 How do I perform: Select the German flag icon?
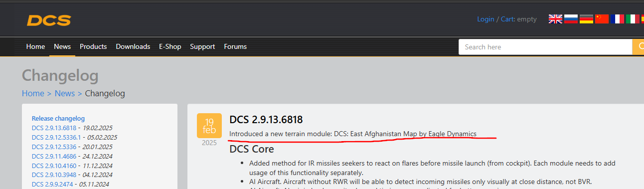coord(586,19)
